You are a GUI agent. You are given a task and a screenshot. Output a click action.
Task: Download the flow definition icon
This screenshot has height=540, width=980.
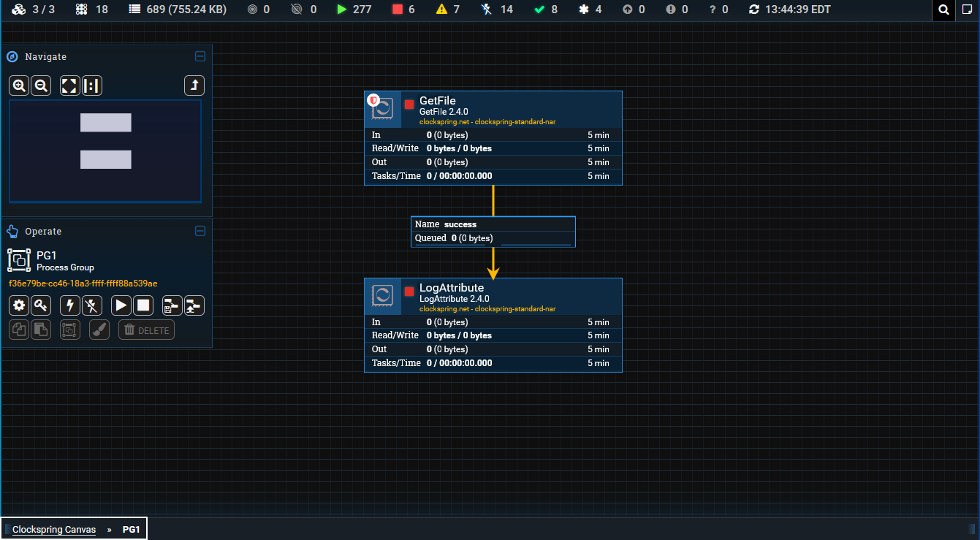tap(172, 305)
